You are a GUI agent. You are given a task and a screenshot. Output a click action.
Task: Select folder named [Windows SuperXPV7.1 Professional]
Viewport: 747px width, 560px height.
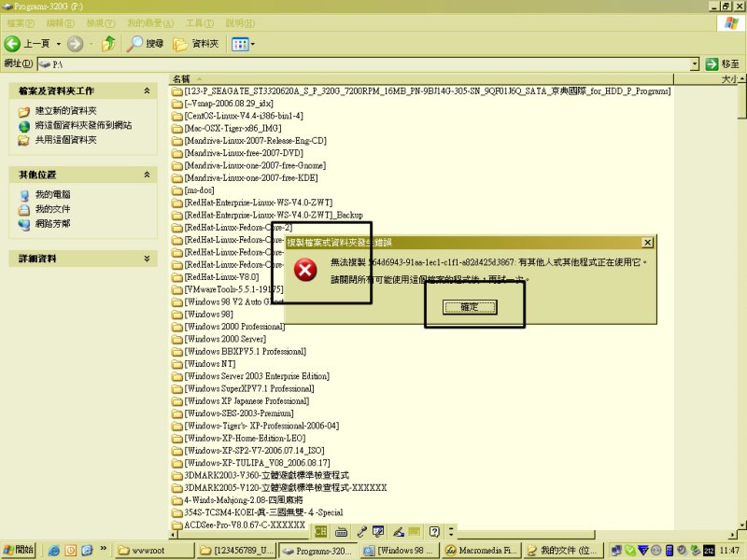click(x=249, y=388)
